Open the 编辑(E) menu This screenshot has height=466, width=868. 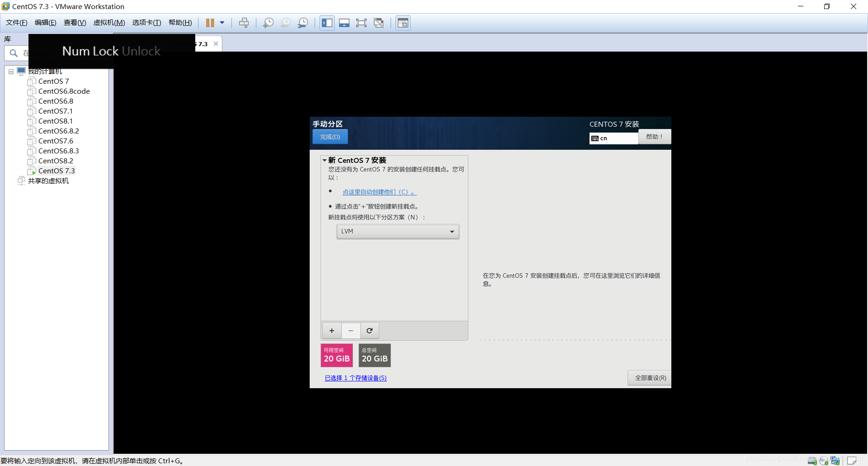click(x=46, y=23)
